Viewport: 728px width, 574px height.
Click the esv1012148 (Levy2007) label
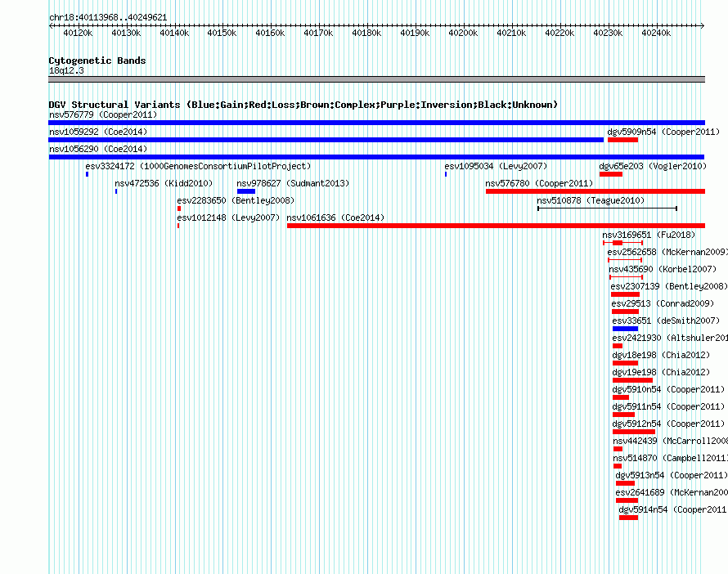tap(228, 217)
